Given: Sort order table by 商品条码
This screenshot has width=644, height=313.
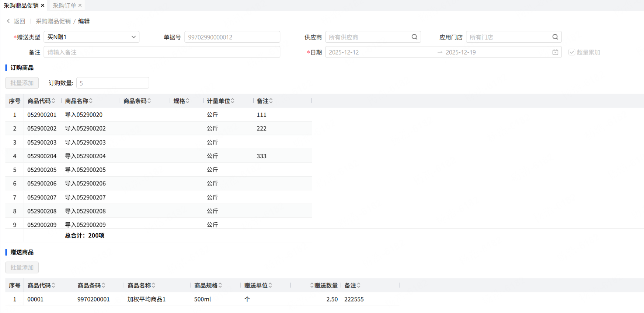Looking at the screenshot, I should [x=149, y=101].
